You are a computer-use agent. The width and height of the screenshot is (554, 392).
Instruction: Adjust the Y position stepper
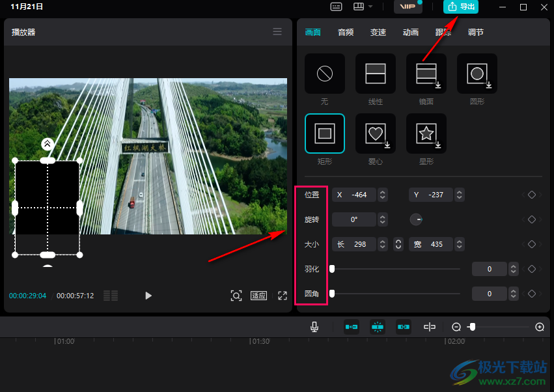click(x=460, y=195)
